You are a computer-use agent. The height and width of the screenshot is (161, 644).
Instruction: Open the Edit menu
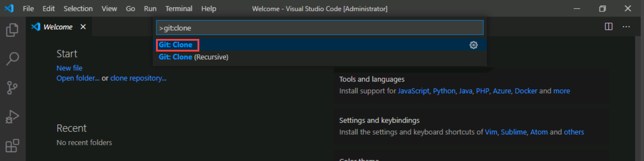48,9
